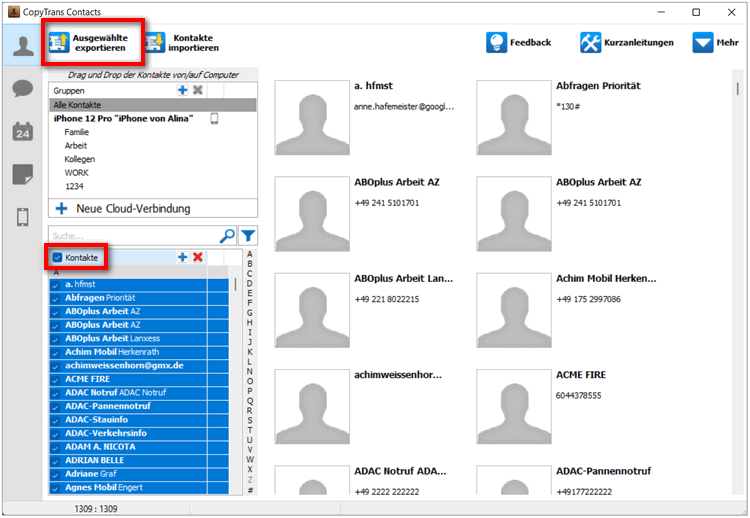
Task: Open the Mehr dropdown menu
Action: click(715, 43)
